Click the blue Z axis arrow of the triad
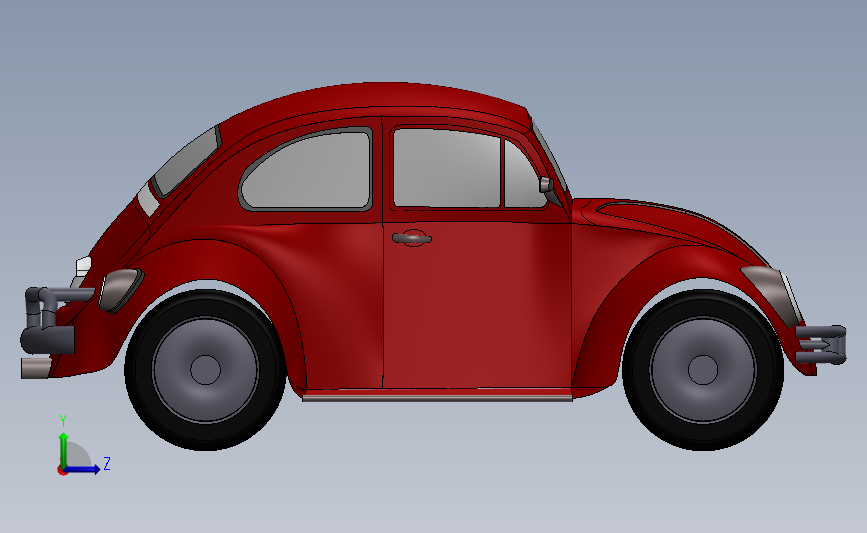This screenshot has width=867, height=533. click(x=83, y=469)
